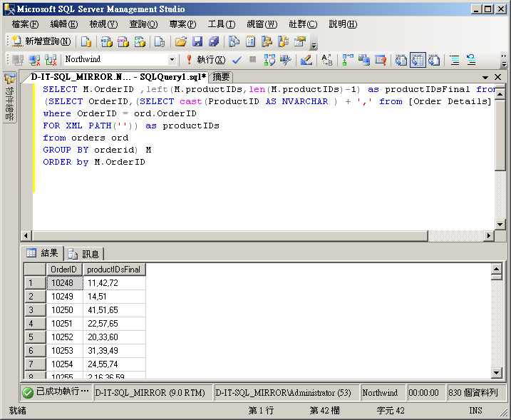Viewport: 511px width, 420px height.
Task: Select cell with OrderID 10248
Action: coord(65,283)
